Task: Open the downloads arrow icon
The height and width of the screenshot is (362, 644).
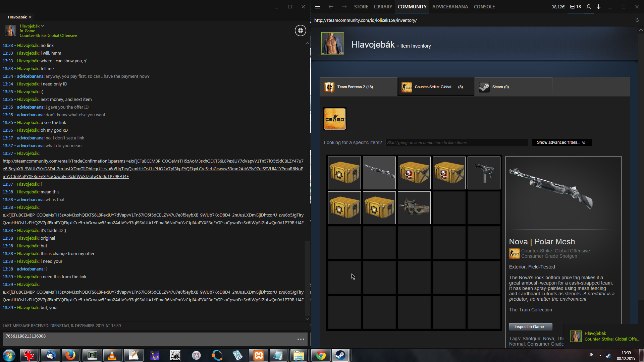Action: pos(598,7)
